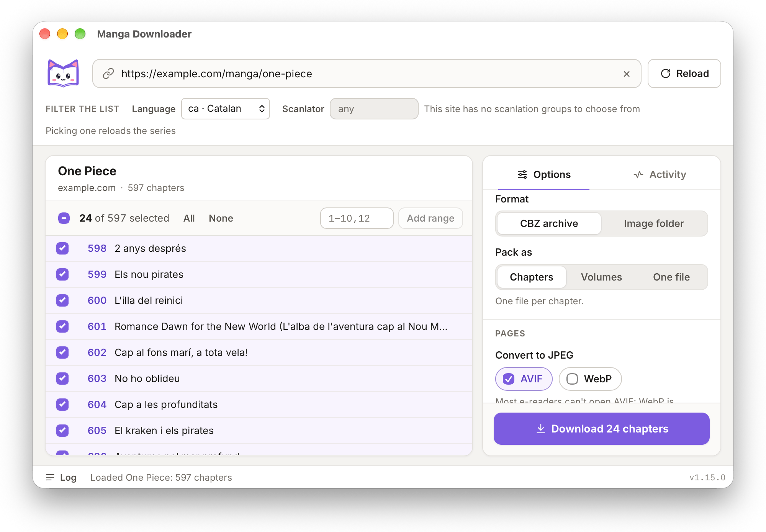Click the pulse icon on Activity tab
Viewport: 766px width, 532px height.
pos(638,175)
